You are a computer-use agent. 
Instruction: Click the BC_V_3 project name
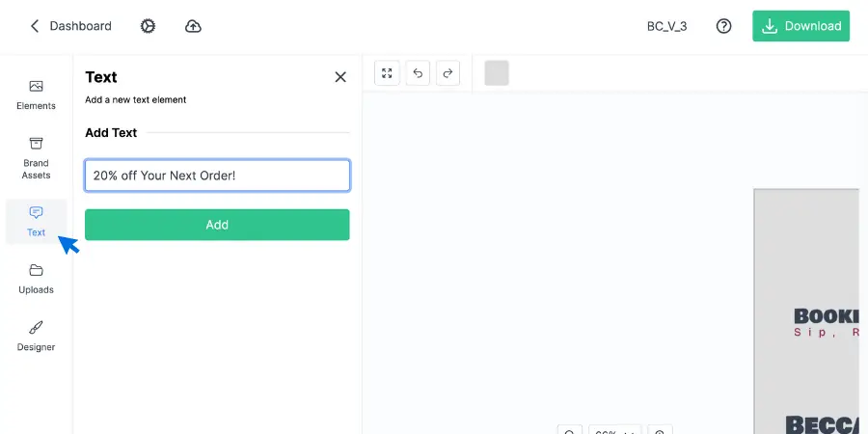click(x=667, y=26)
